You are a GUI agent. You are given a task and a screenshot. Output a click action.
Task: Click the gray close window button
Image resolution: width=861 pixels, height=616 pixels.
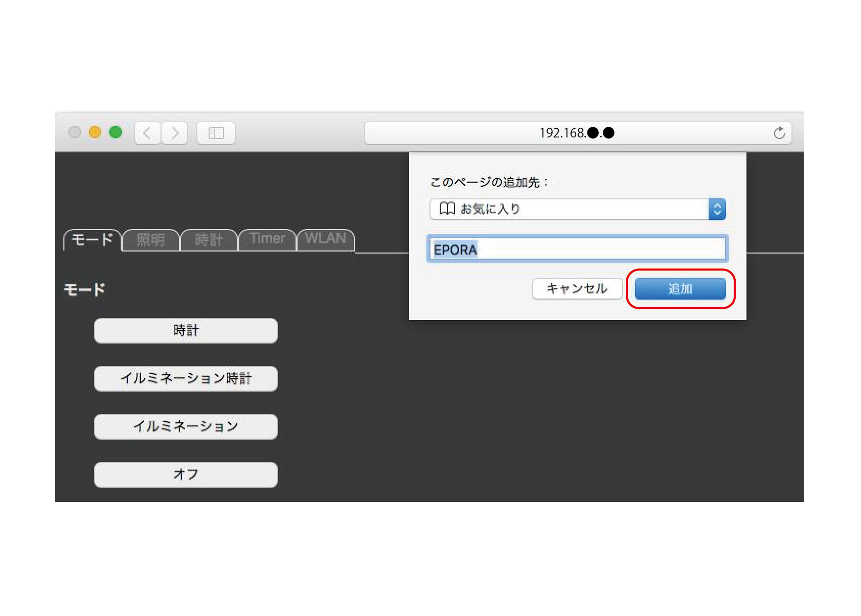click(x=75, y=132)
